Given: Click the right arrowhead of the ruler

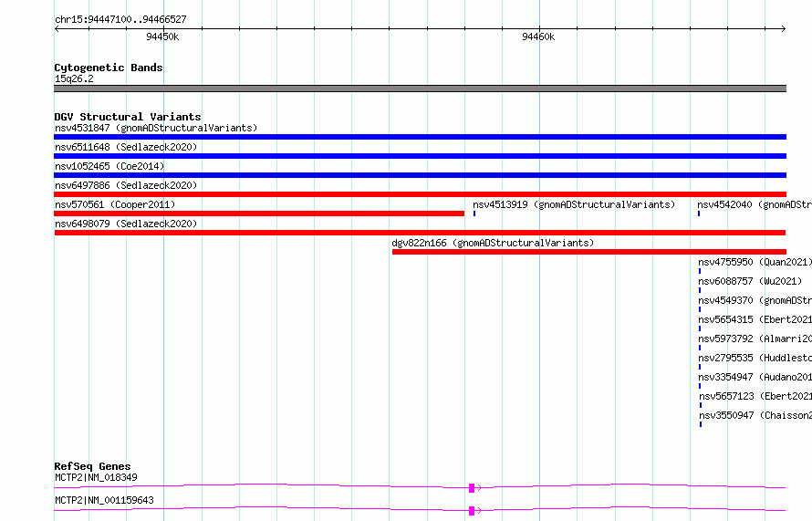Looking at the screenshot, I should 784,29.
